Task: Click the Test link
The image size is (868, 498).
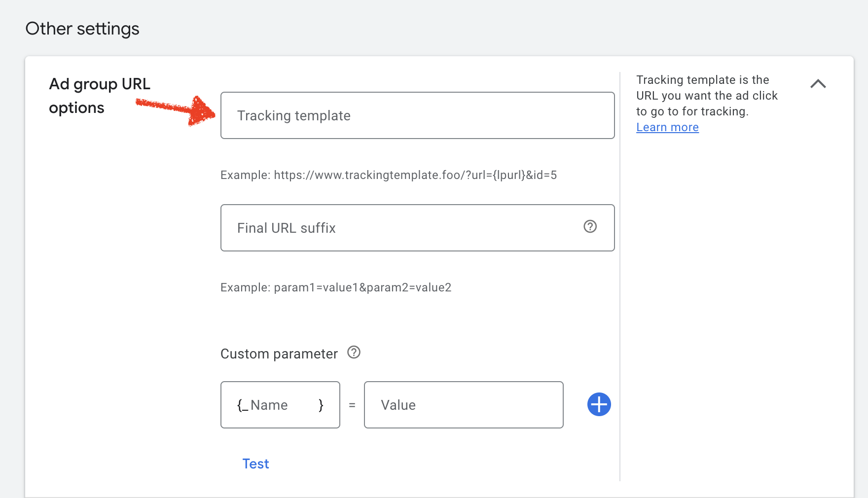Action: point(255,463)
